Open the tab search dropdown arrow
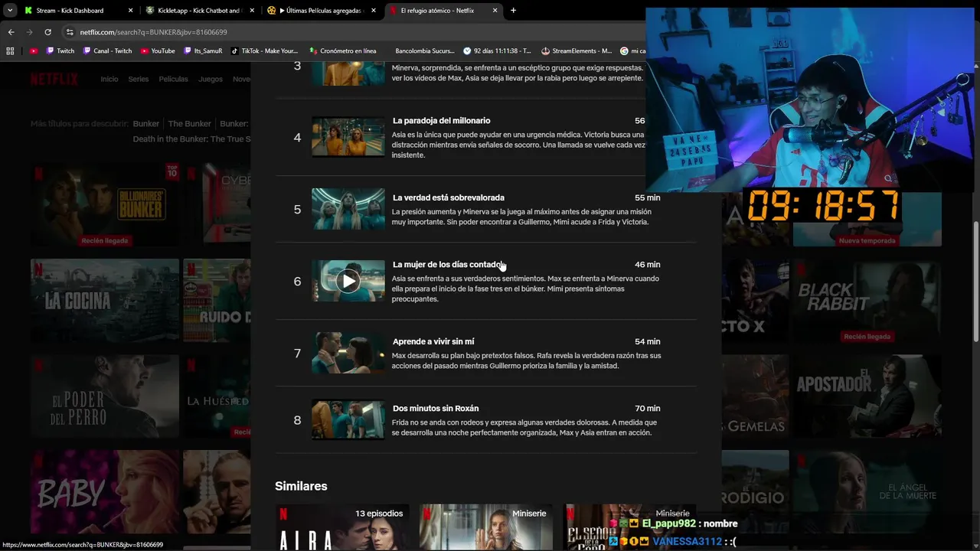The width and height of the screenshot is (980, 551). point(10,11)
